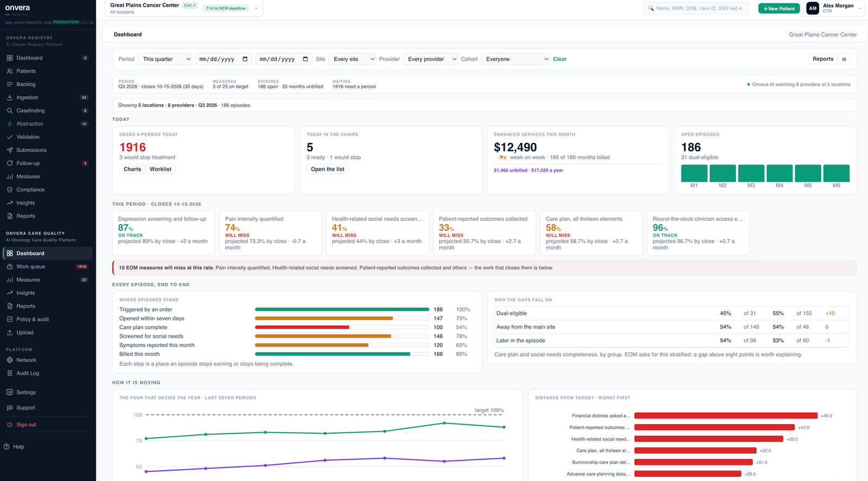Open the Alex Morgan user menu

834,8
